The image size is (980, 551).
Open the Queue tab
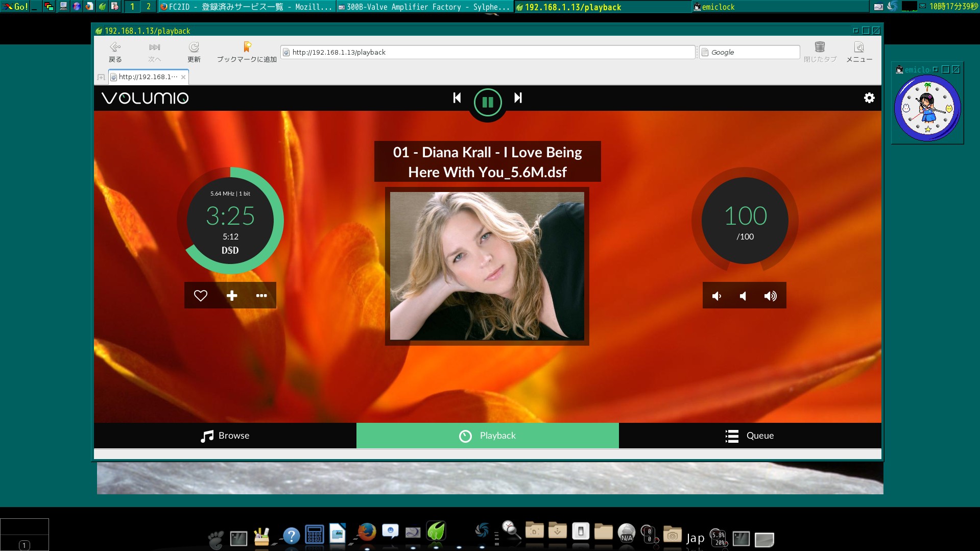(x=750, y=436)
